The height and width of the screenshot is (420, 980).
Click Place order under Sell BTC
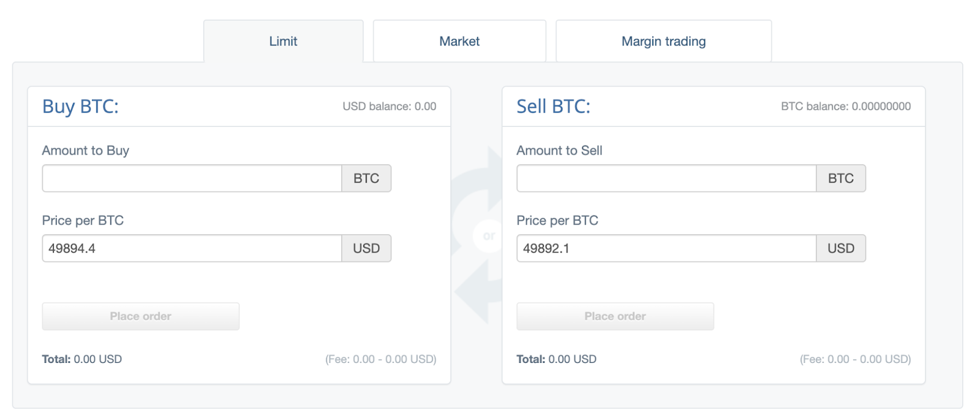616,316
